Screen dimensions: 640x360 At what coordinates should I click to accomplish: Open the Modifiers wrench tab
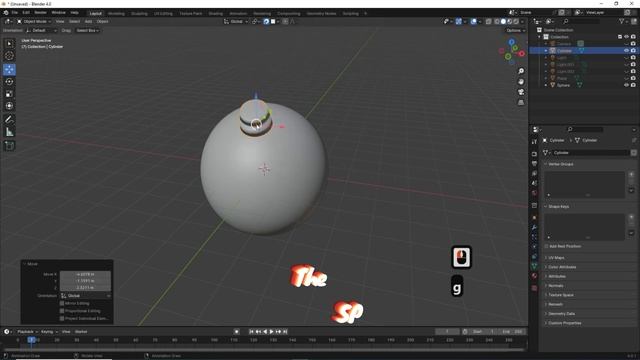(534, 227)
